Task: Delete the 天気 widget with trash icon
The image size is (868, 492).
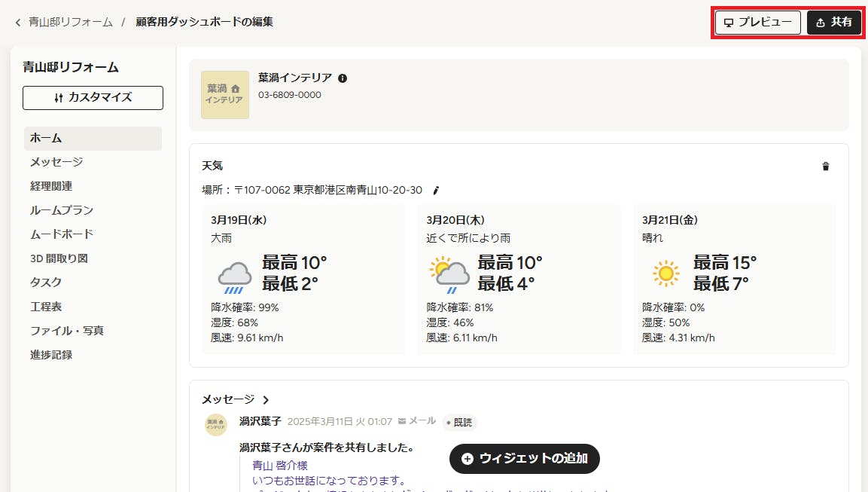Action: pyautogui.click(x=825, y=167)
